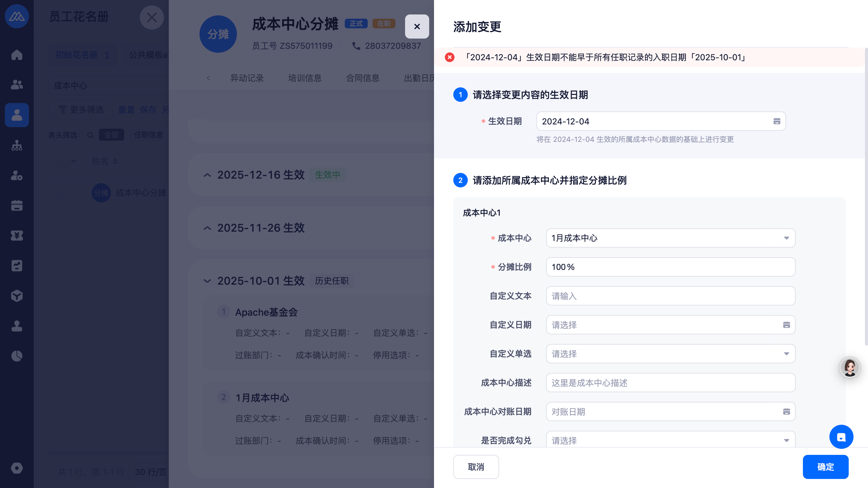868x488 pixels.
Task: Expand the 自定义单选 dropdown
Action: click(670, 354)
